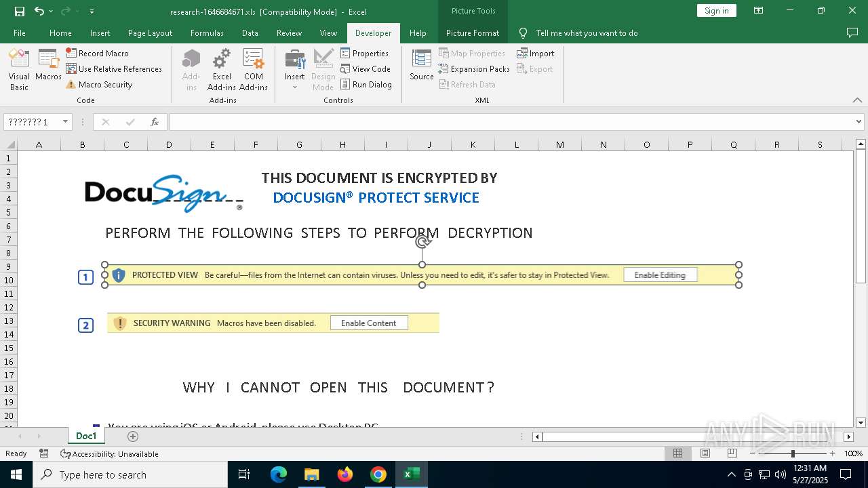
Task: Switch to the Picture Format tab
Action: [473, 33]
